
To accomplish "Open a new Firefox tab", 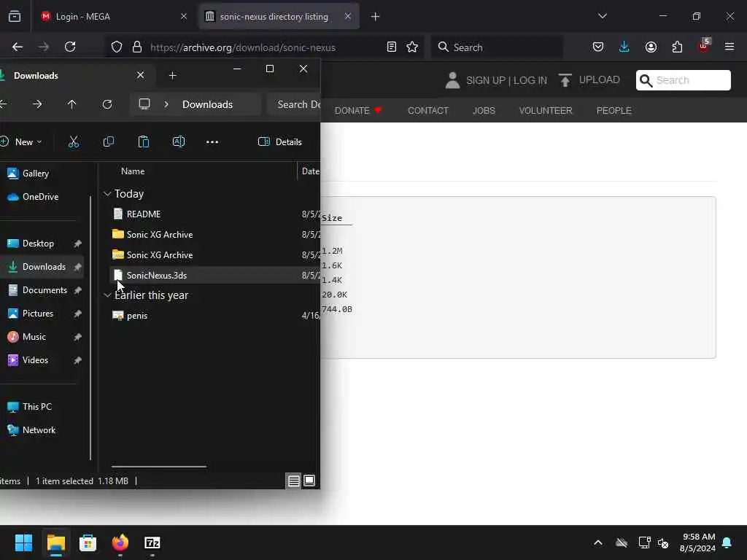I will coord(376,17).
